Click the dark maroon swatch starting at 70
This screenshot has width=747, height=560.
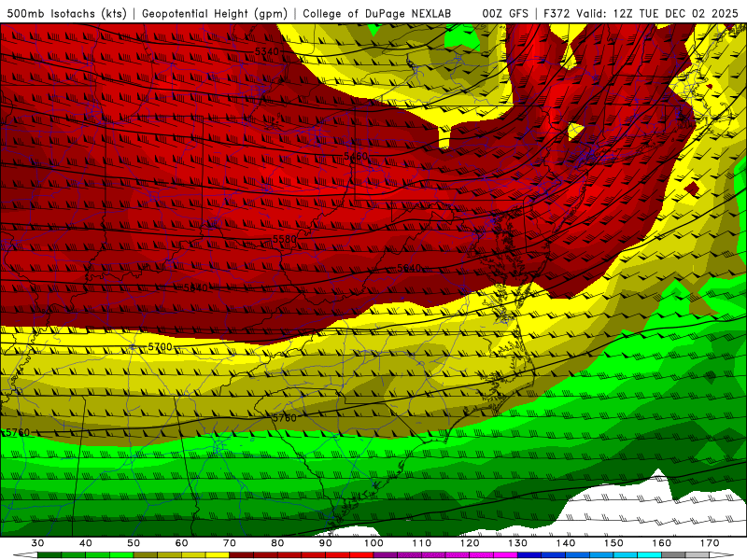tap(242, 555)
